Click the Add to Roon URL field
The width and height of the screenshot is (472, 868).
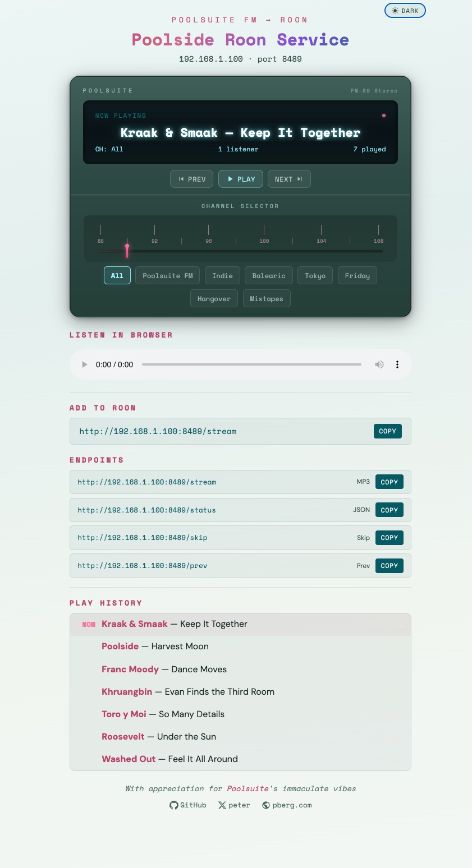point(240,431)
